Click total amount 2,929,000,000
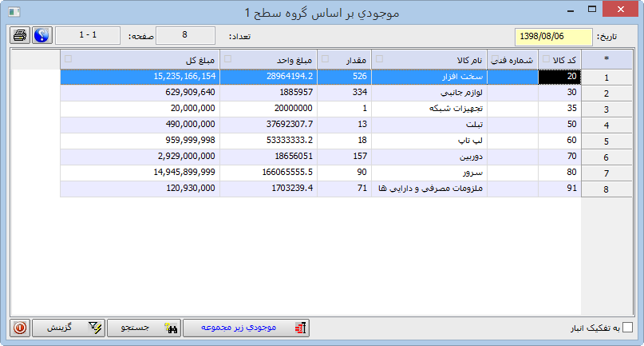The width and height of the screenshot is (644, 346). click(x=187, y=157)
